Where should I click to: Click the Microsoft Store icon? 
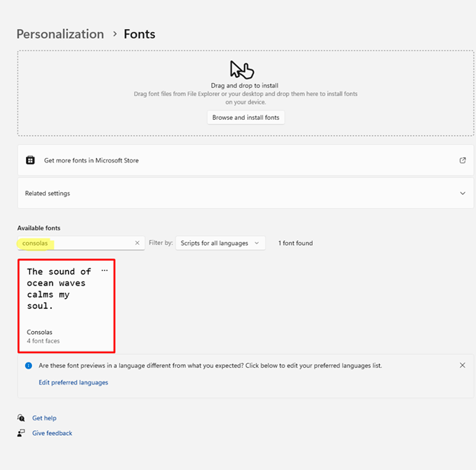click(30, 160)
